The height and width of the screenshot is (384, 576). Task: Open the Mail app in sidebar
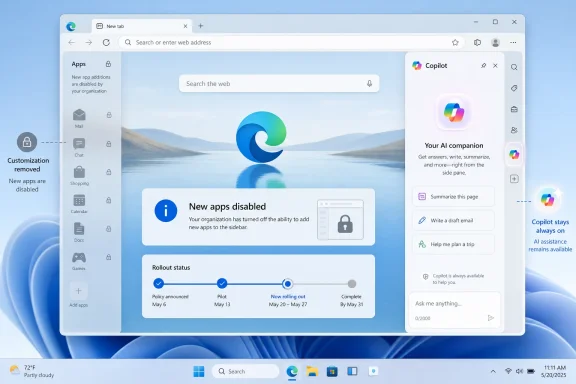[x=79, y=118]
